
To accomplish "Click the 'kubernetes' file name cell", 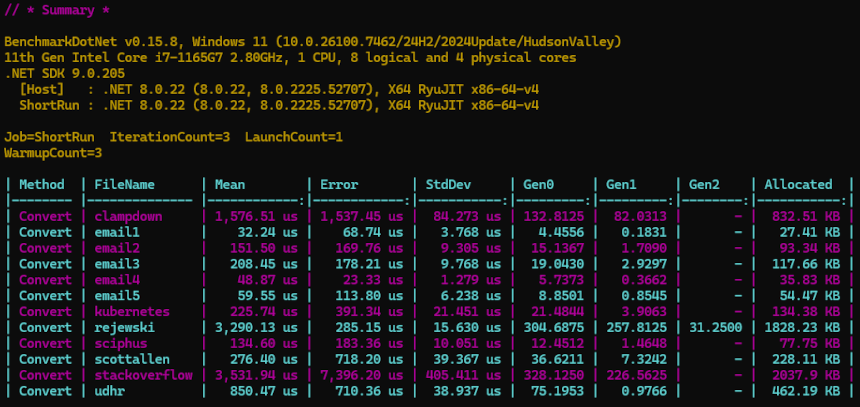I will 132,312.
